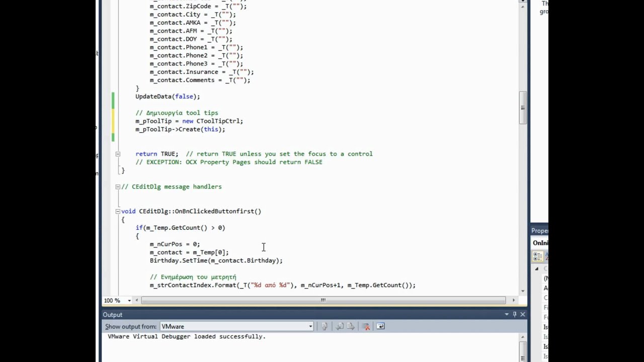Clear all output messages
Viewport: 644px width, 362px height.
pyautogui.click(x=366, y=326)
